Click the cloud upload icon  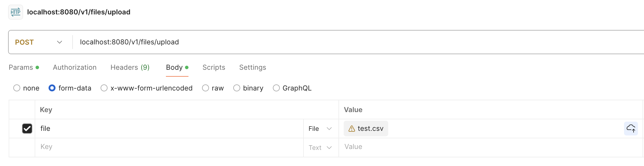[631, 129]
